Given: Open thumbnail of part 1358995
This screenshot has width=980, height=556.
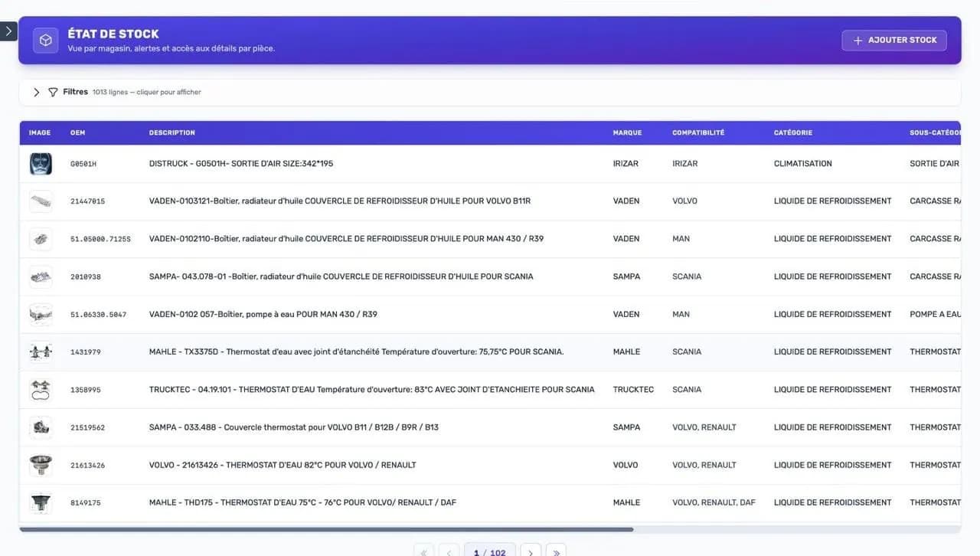Looking at the screenshot, I should pyautogui.click(x=41, y=390).
